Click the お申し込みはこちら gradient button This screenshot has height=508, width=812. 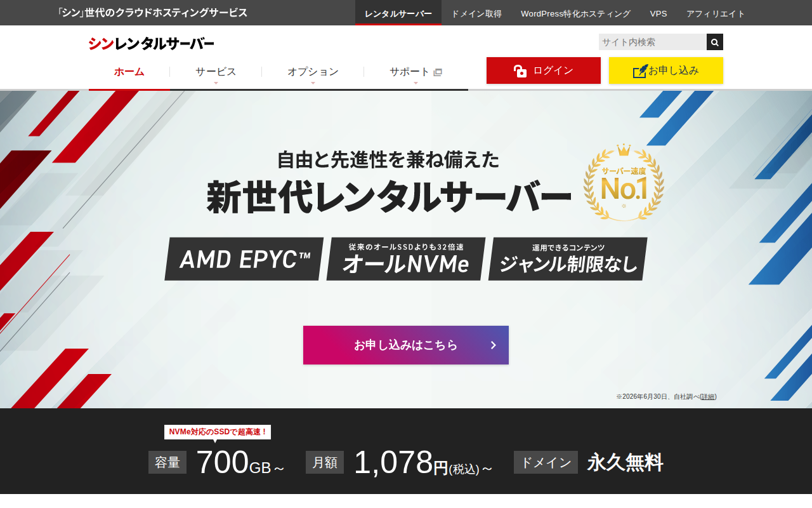pyautogui.click(x=406, y=345)
